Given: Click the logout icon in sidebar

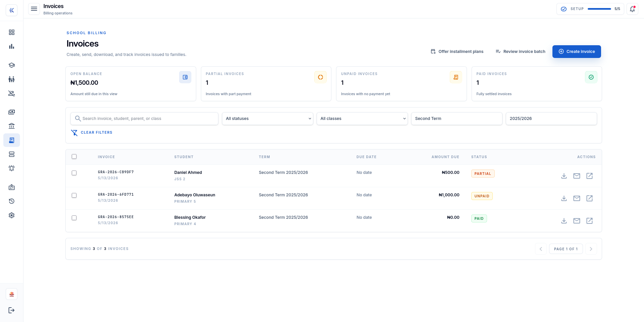Looking at the screenshot, I should point(11,310).
